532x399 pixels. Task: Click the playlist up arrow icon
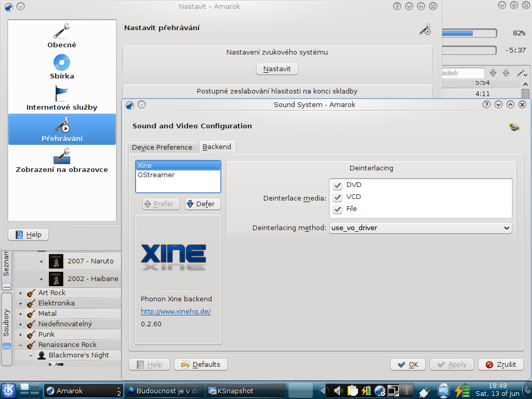(506, 73)
